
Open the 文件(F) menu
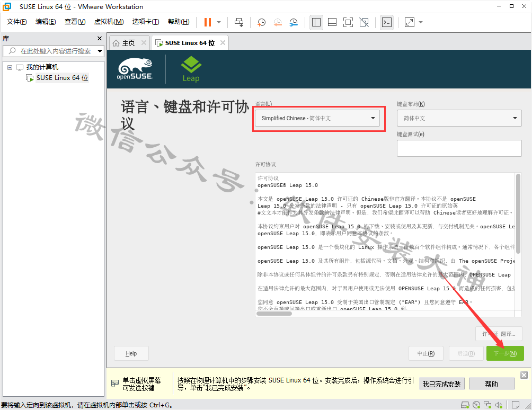coord(16,22)
